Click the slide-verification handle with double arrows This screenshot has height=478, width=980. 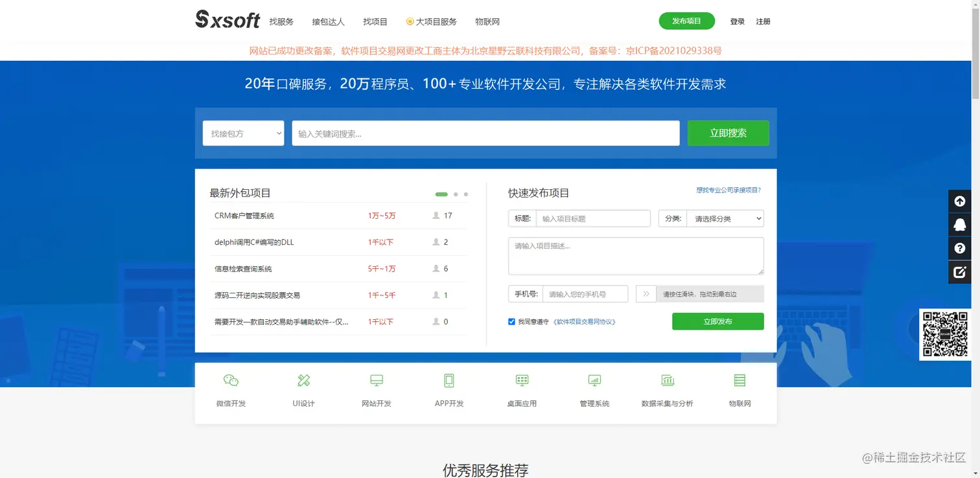coord(646,294)
